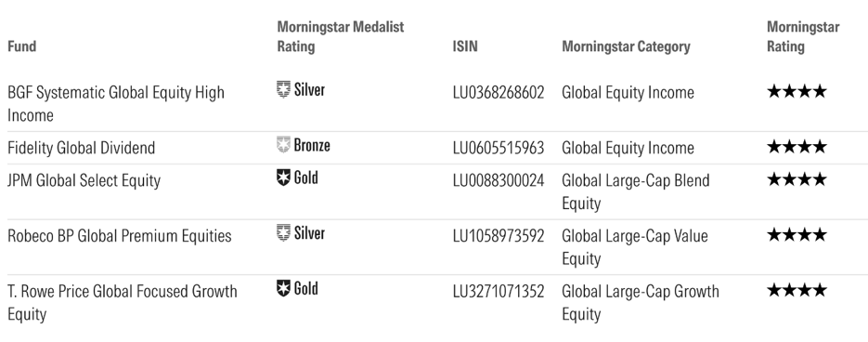Sort by Morningstar Medalist Rating header
The image size is (868, 342).
point(341,36)
